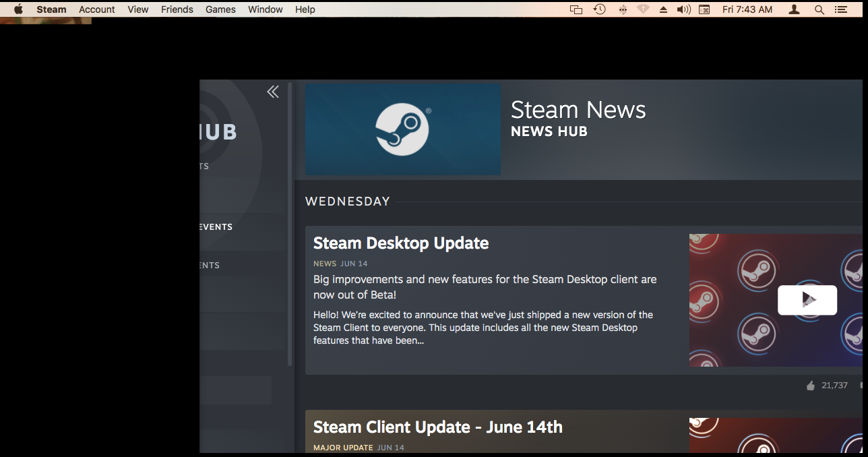This screenshot has width=868, height=457.
Task: Open the volume control in the menu bar
Action: [683, 9]
